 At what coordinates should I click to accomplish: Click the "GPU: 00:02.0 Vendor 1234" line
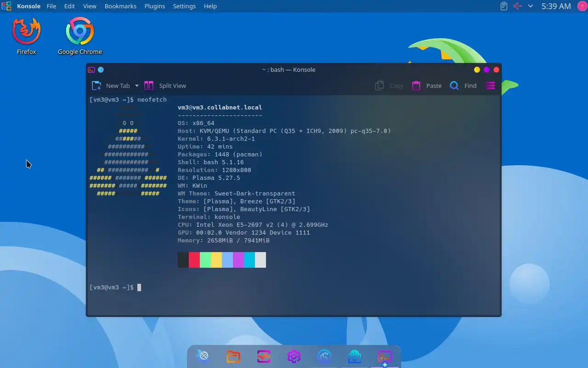click(x=244, y=233)
